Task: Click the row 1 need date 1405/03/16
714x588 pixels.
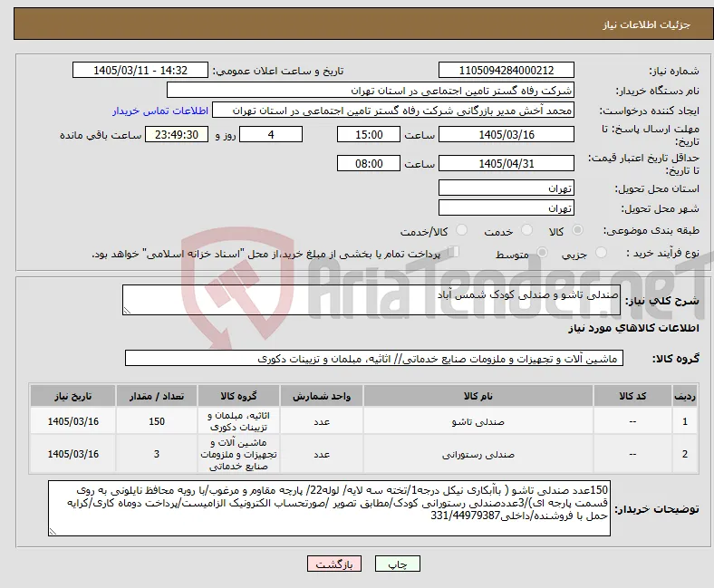Action: 72,421
